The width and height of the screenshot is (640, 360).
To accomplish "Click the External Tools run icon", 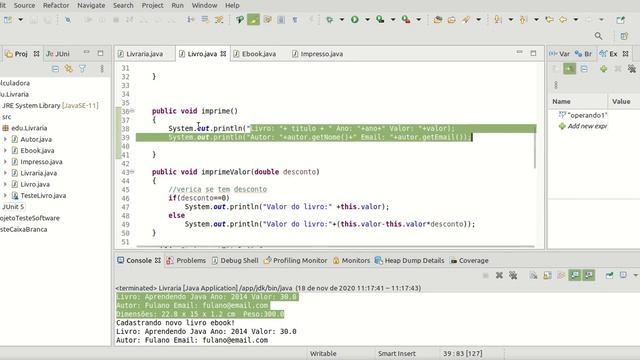I will pyautogui.click(x=406, y=19).
